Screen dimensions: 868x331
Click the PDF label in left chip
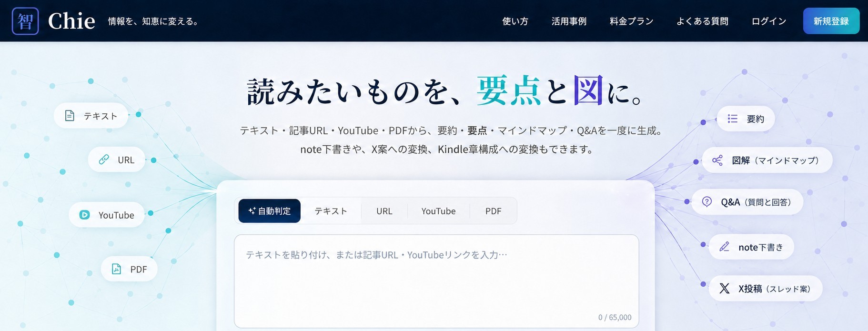139,269
